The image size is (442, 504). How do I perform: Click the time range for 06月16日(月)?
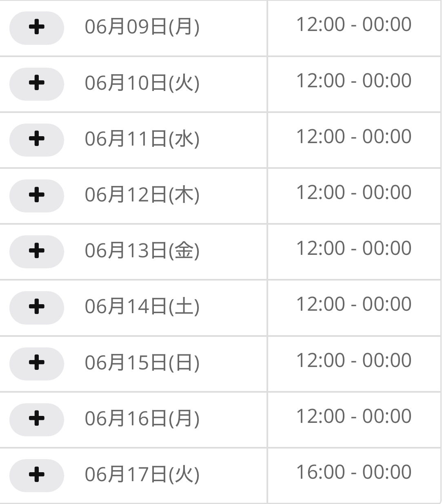[x=354, y=416]
